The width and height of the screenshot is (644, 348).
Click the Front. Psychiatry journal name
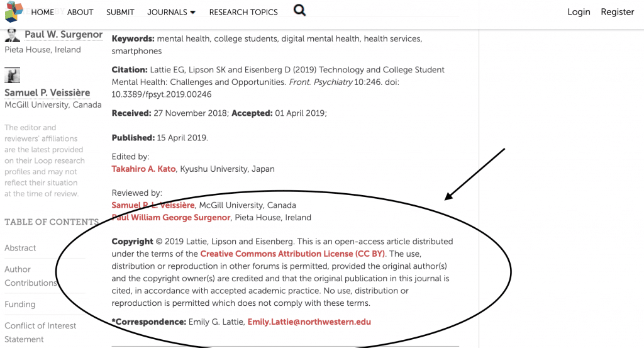click(x=321, y=82)
